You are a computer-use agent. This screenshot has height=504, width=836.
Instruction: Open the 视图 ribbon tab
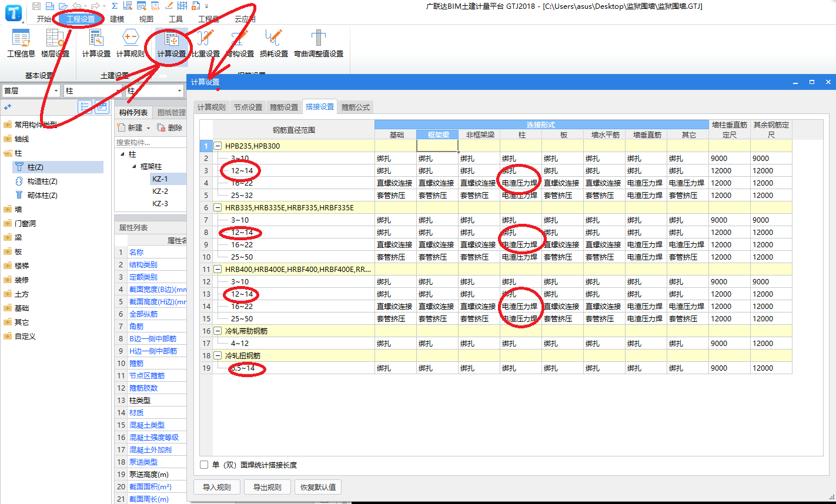pyautogui.click(x=146, y=19)
